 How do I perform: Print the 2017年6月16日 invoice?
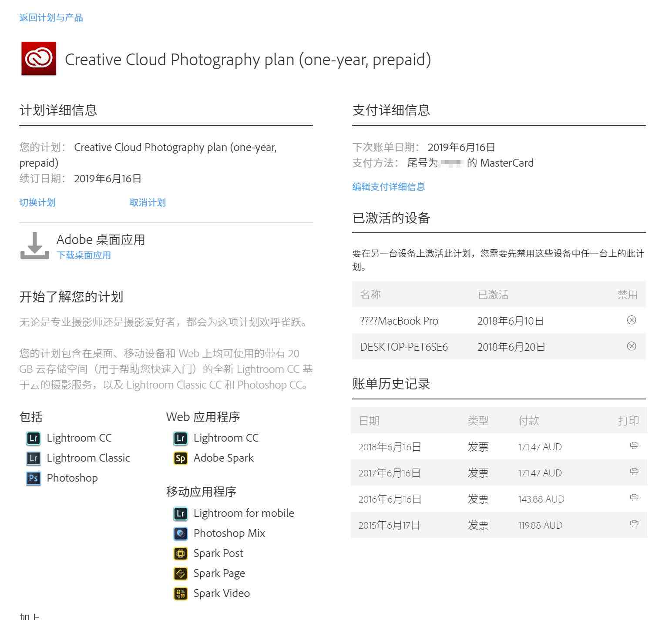[x=634, y=472]
